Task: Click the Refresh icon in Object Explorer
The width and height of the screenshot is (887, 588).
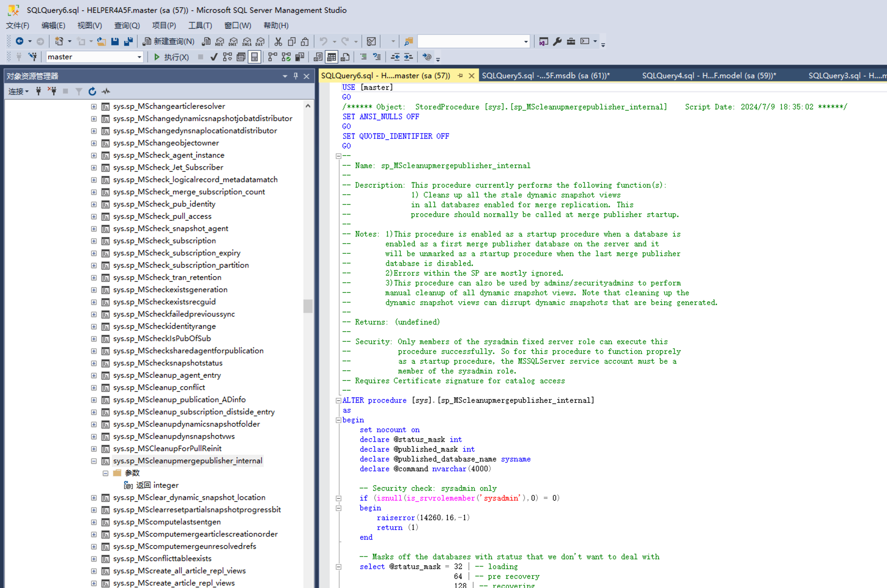Action: [x=92, y=91]
